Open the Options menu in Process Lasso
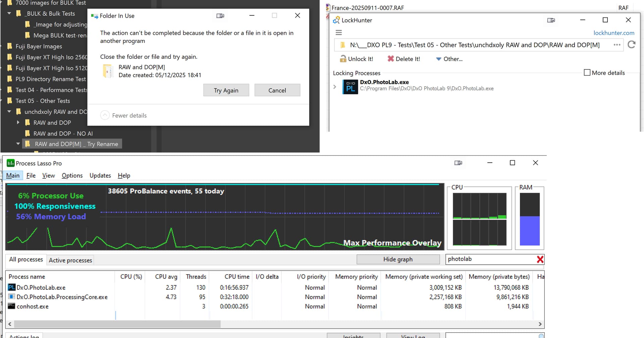 72,175
